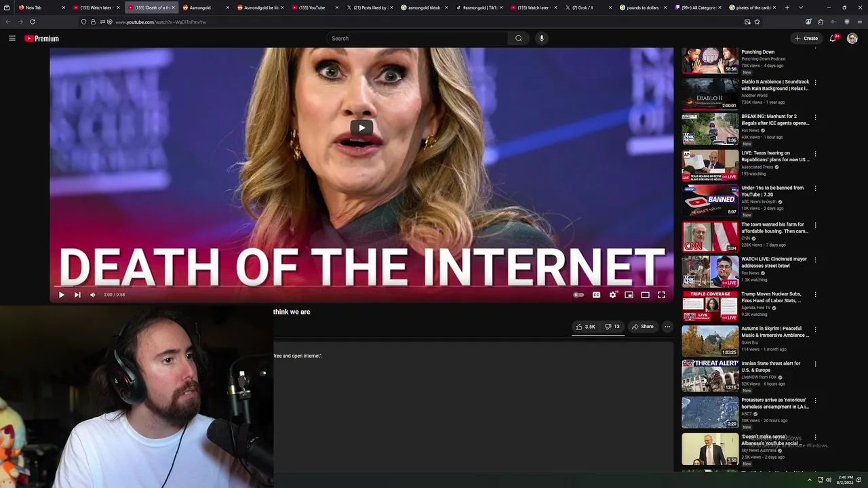Open more actions menu beside Share
This screenshot has height=488, width=868.
point(667,327)
